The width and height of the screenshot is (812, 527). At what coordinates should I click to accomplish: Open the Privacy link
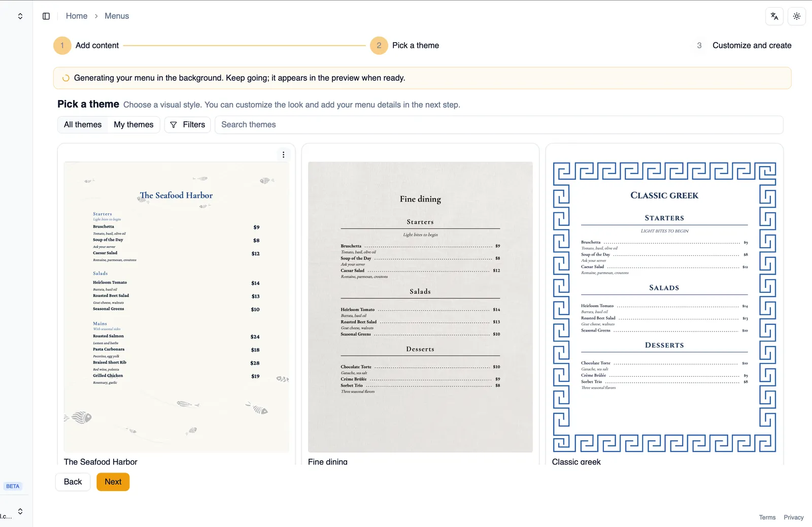pyautogui.click(x=794, y=517)
